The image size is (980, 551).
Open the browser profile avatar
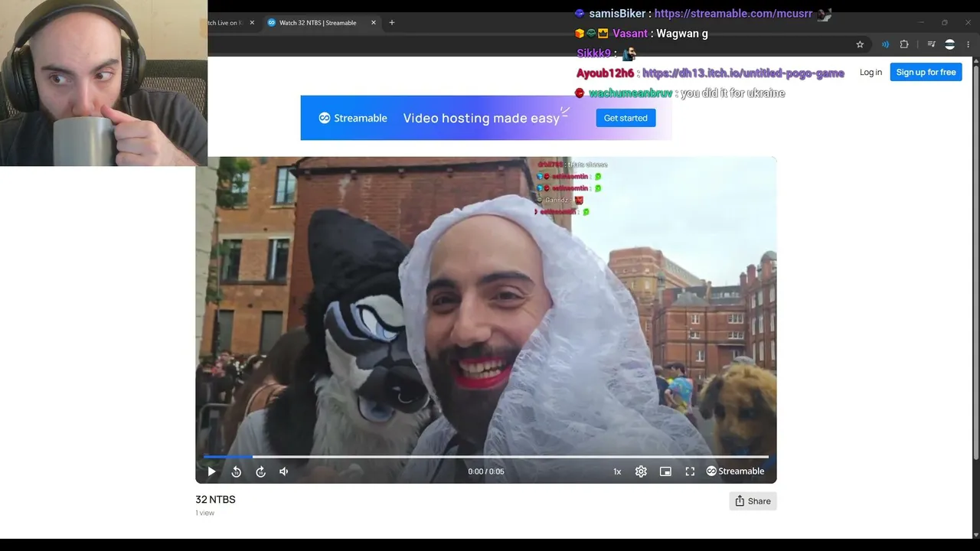(x=950, y=44)
